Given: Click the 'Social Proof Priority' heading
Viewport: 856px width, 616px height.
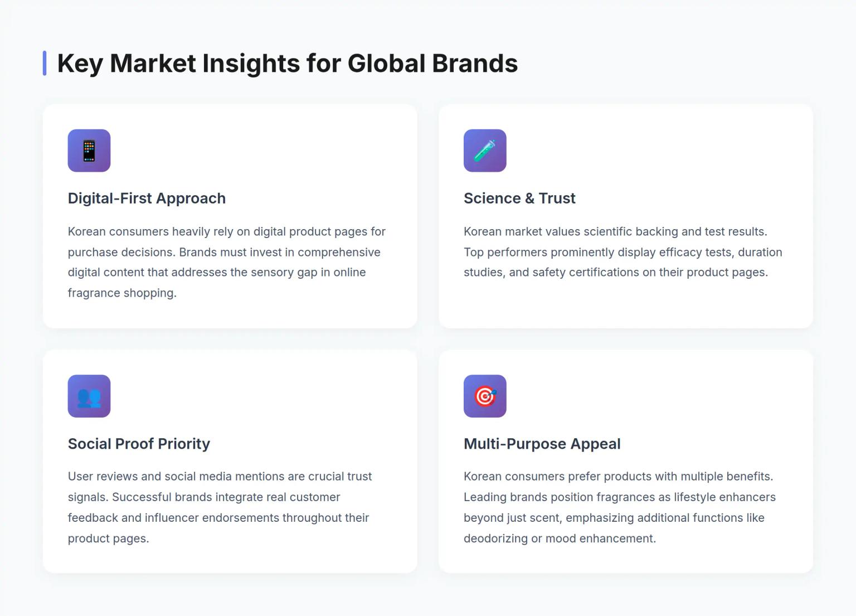Looking at the screenshot, I should 139,444.
